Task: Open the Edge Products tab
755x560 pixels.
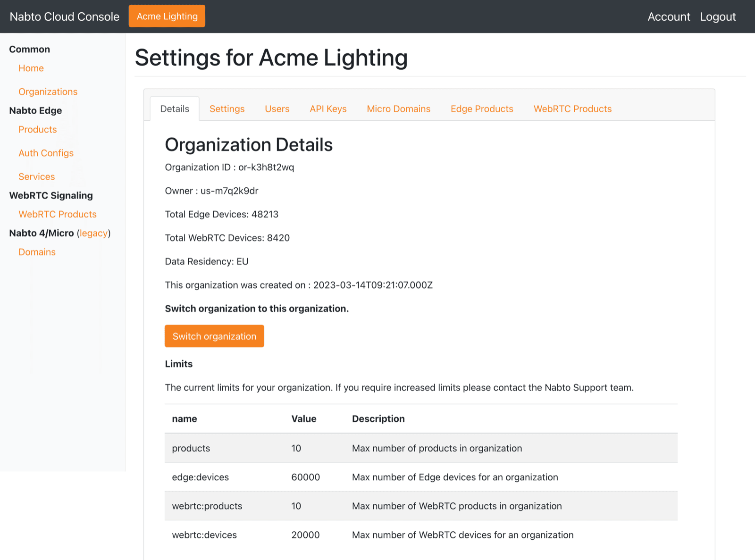Action: pos(482,109)
